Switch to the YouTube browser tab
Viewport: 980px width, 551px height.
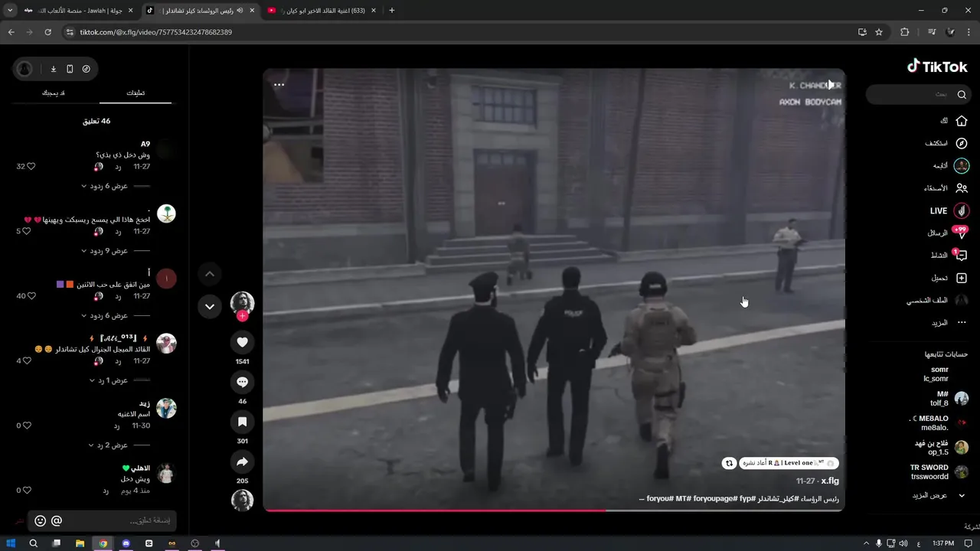tap(322, 11)
